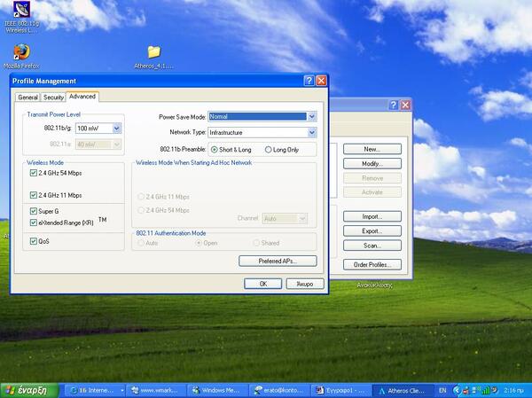Screen dimensions: 532x398
Task: Open the Atheros folder on the desktop
Action: pos(153,57)
